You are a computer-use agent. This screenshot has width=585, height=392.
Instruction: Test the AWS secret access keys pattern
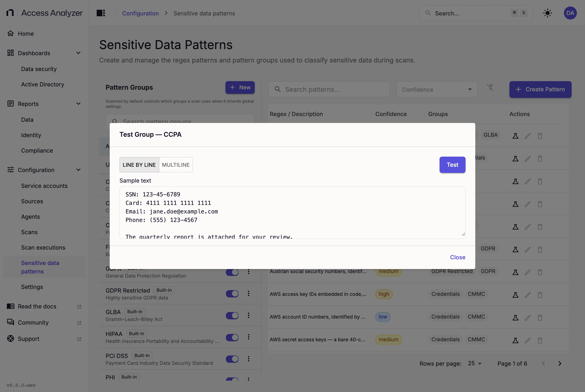point(516,340)
